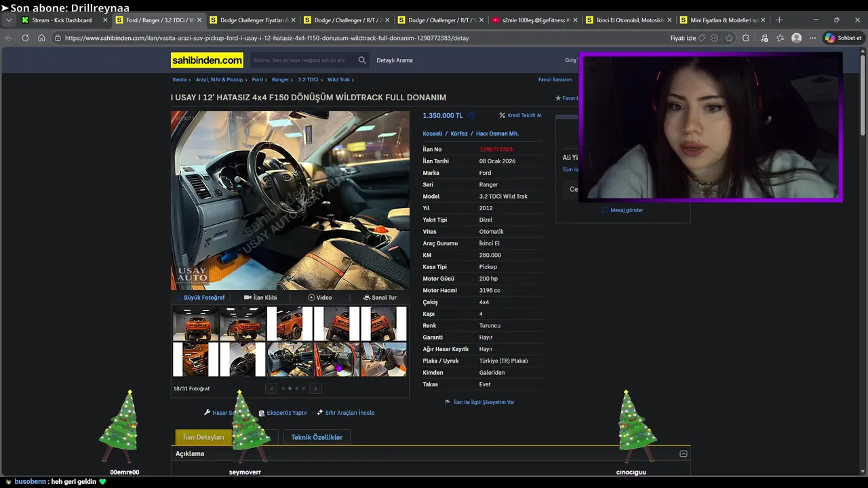The height and width of the screenshot is (488, 868).
Task: Show previous thumbnail page arrow
Action: (x=271, y=388)
